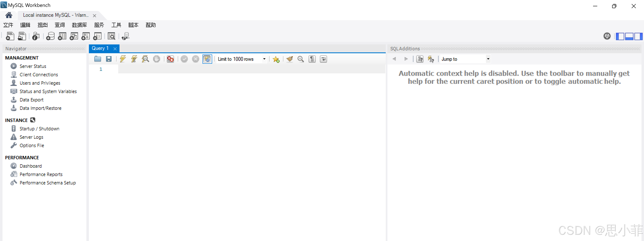Search table data icon in main toolbar

click(x=111, y=36)
